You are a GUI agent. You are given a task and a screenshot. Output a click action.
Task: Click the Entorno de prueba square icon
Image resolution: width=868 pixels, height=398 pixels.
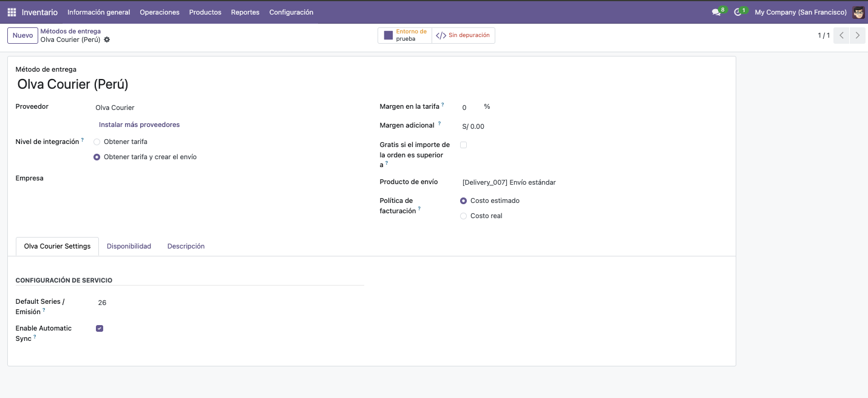point(388,35)
